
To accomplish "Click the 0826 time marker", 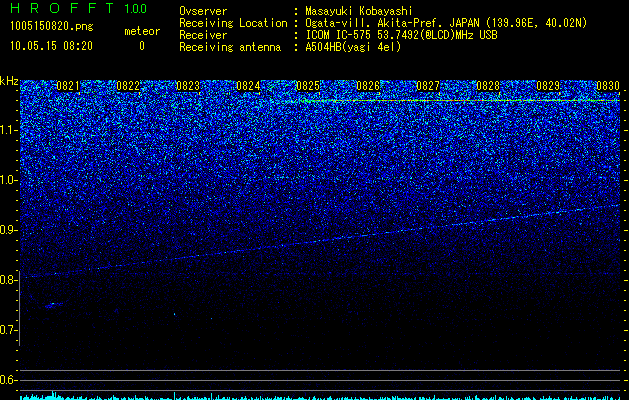I will click(368, 86).
